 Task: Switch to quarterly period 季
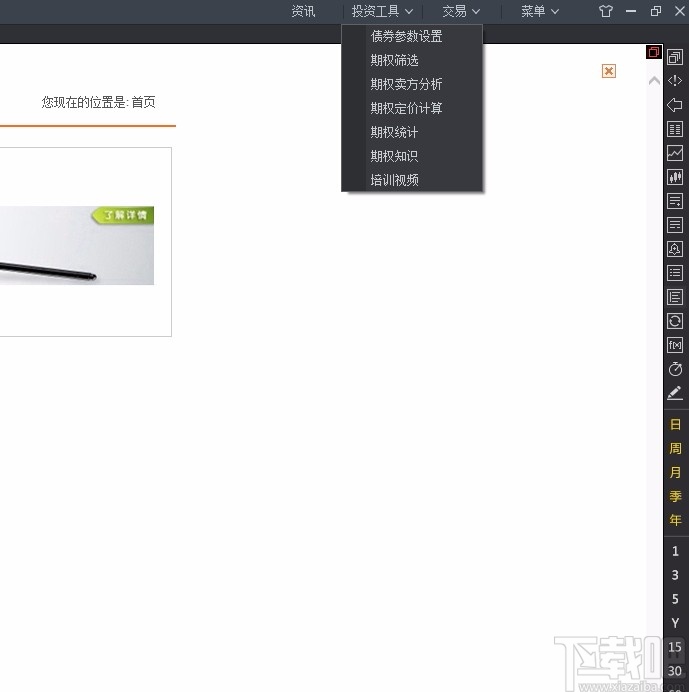point(675,496)
